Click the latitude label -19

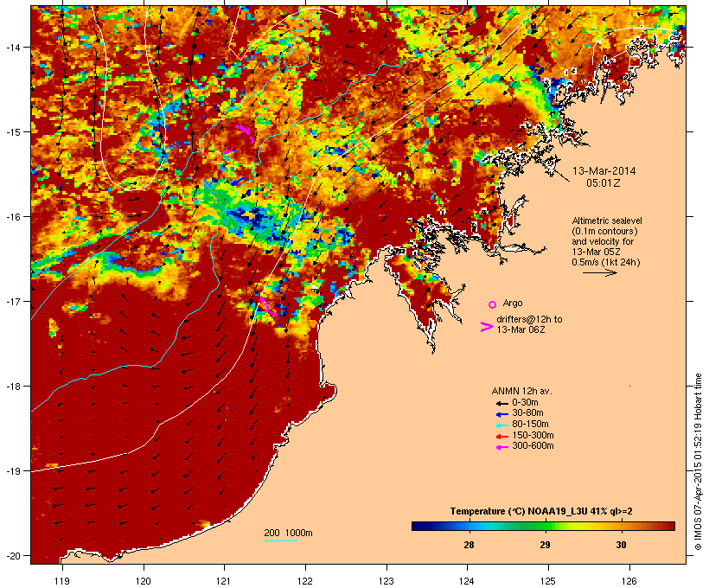12,471
